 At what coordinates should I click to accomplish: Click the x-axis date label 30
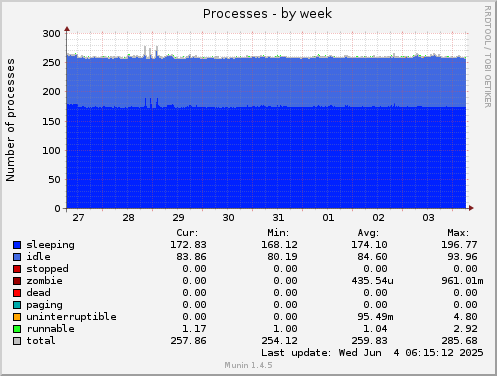[228, 218]
